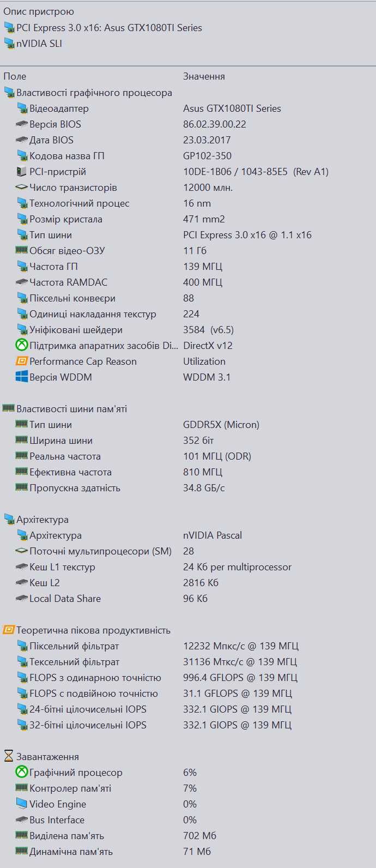Select the Тексельний фільтрат row

(188, 662)
